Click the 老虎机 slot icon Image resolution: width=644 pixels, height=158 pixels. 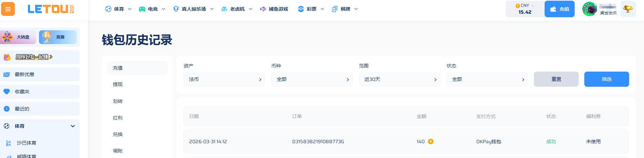click(224, 9)
